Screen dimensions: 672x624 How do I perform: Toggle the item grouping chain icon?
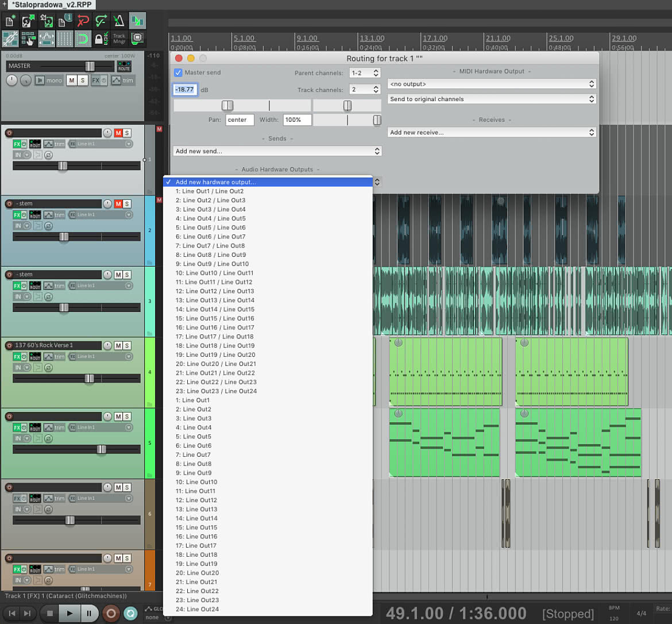point(10,39)
